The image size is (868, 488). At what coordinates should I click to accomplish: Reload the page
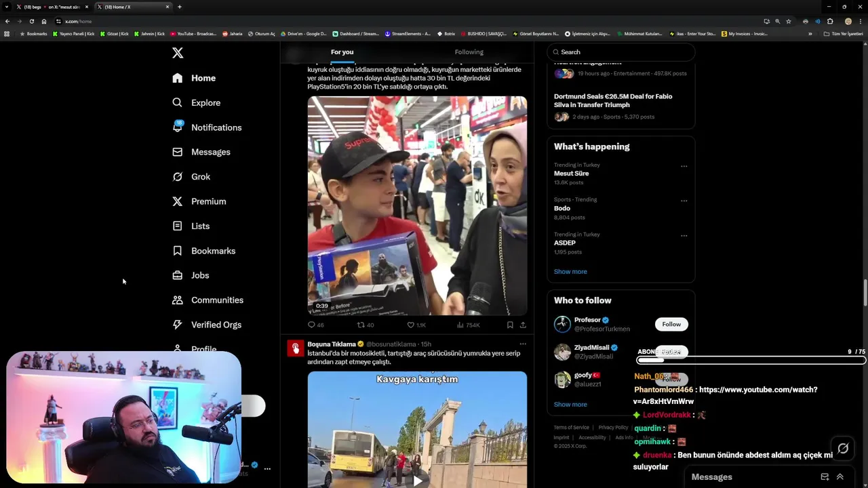(x=31, y=21)
